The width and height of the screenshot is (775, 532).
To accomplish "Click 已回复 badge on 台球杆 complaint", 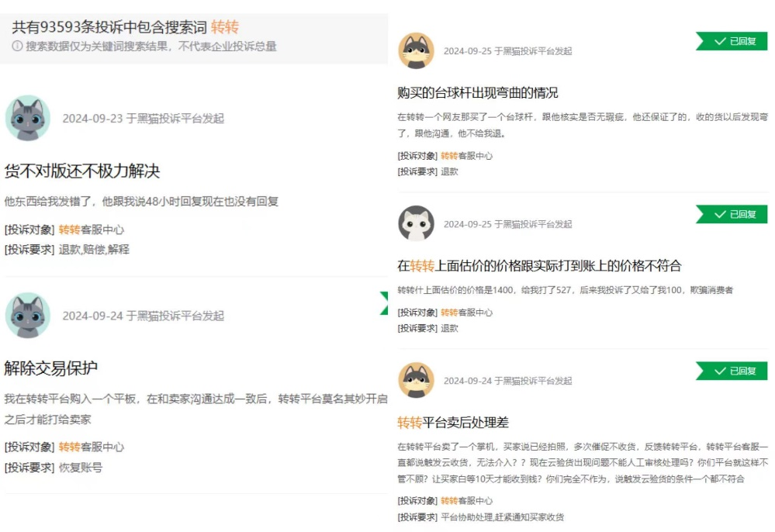I will tap(732, 41).
